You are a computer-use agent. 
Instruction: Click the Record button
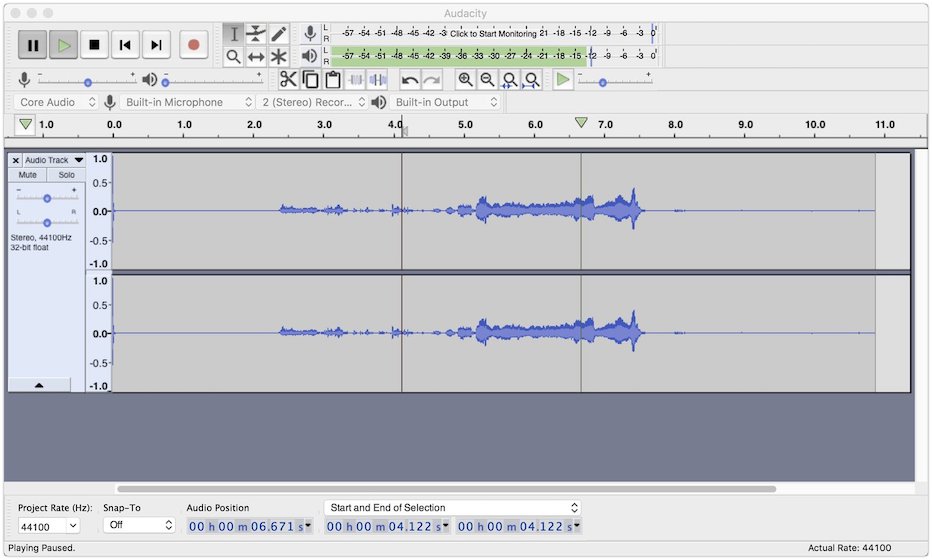tap(193, 45)
